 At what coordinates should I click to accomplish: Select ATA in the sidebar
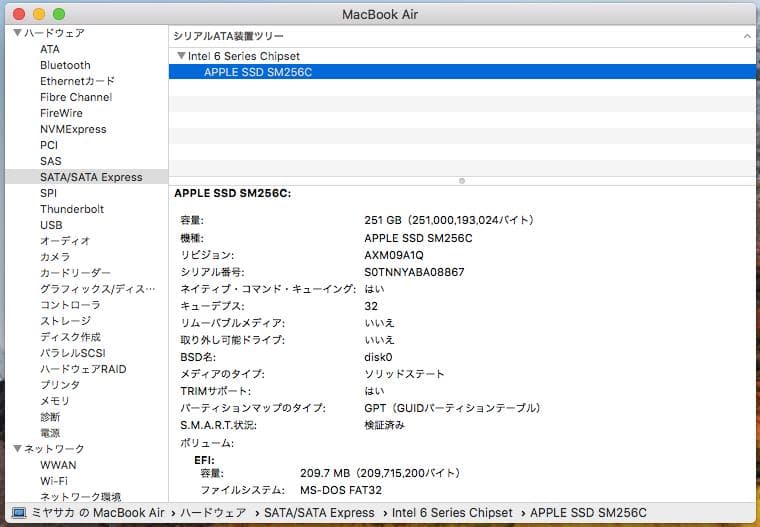(x=50, y=49)
